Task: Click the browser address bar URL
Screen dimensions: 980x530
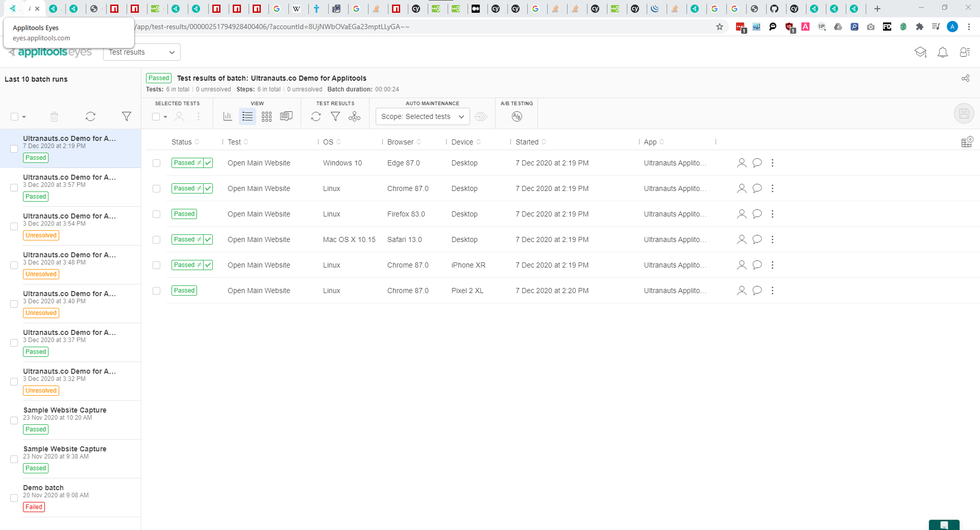Action: [273, 27]
